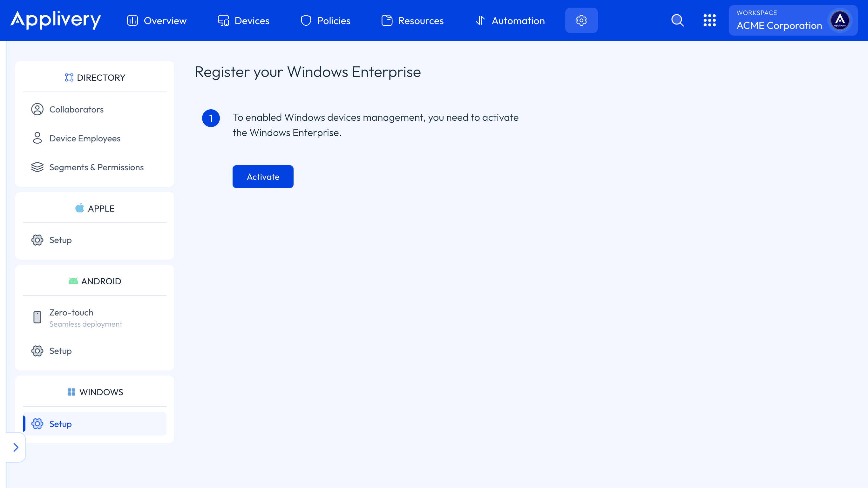868x488 pixels.
Task: Switch to the Devices section
Action: [x=243, y=20]
